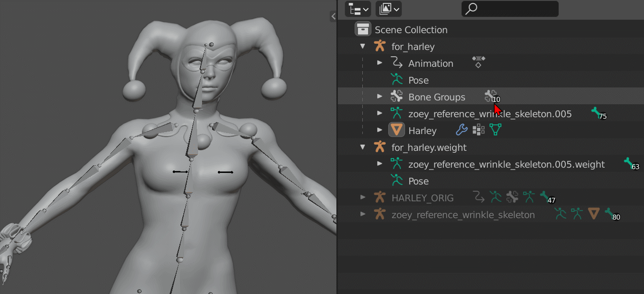Click the keyframe action icon beside Animation

[x=478, y=62]
